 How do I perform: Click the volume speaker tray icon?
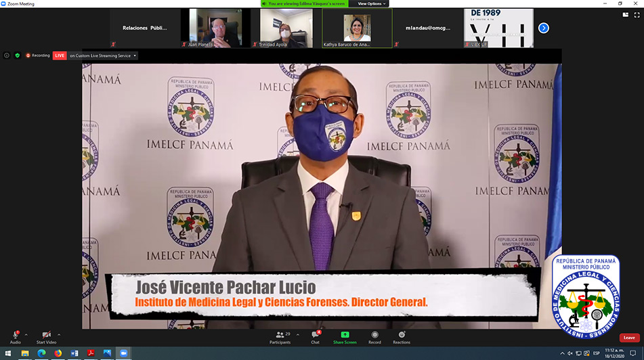coord(570,353)
